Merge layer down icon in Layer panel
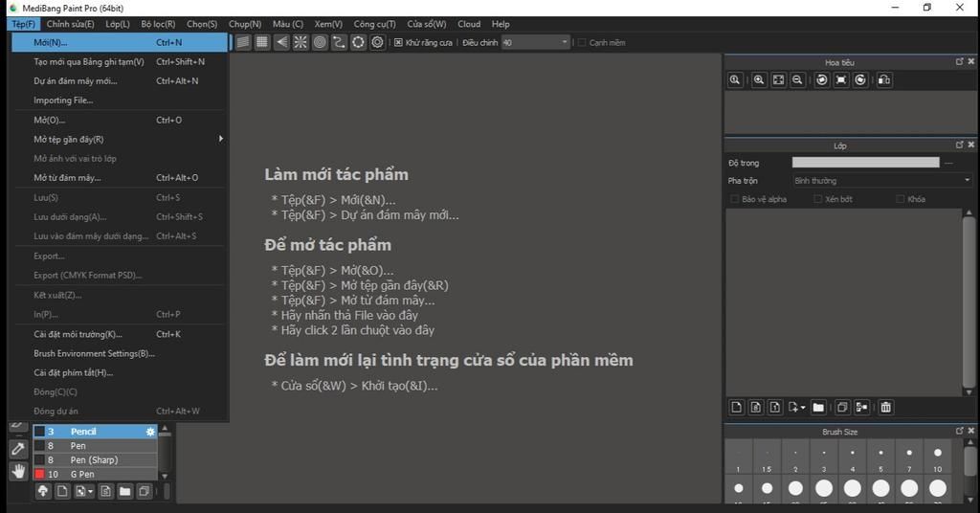The image size is (980, 513). [861, 408]
